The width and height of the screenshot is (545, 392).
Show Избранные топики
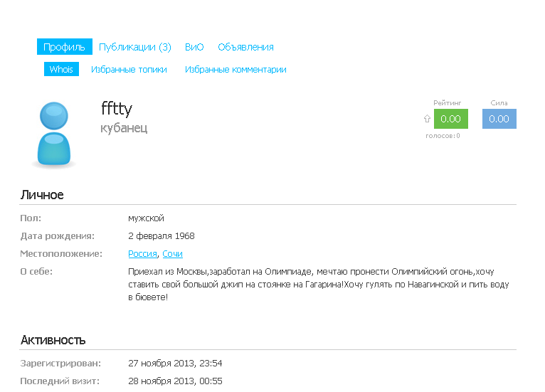(129, 70)
